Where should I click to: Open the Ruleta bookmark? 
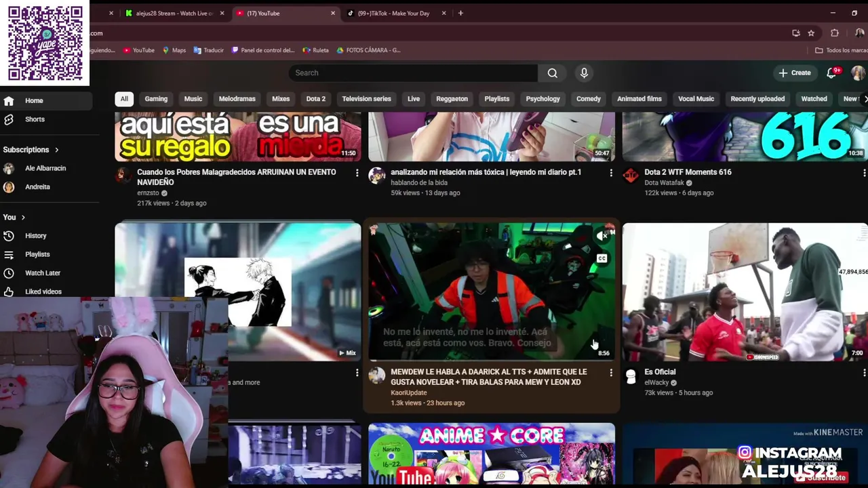(316, 50)
